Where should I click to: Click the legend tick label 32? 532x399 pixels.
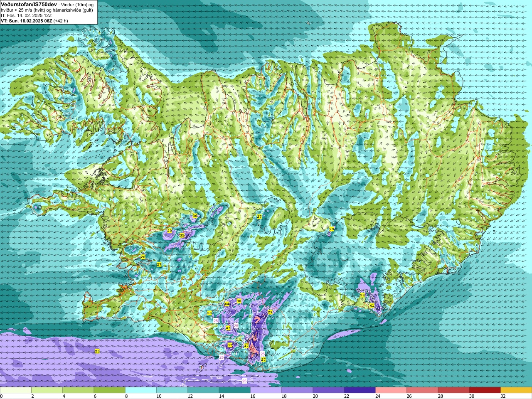503,396
